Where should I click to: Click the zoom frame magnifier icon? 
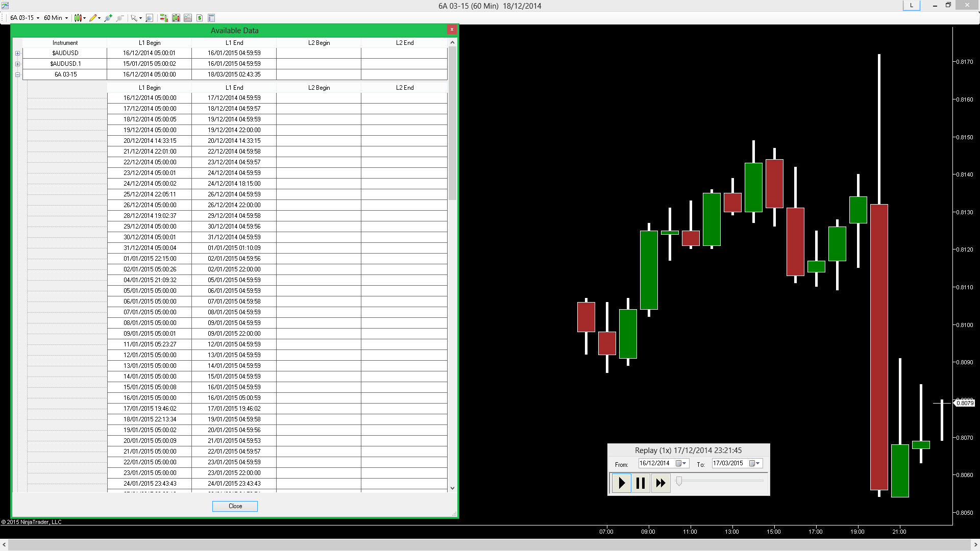pyautogui.click(x=149, y=18)
